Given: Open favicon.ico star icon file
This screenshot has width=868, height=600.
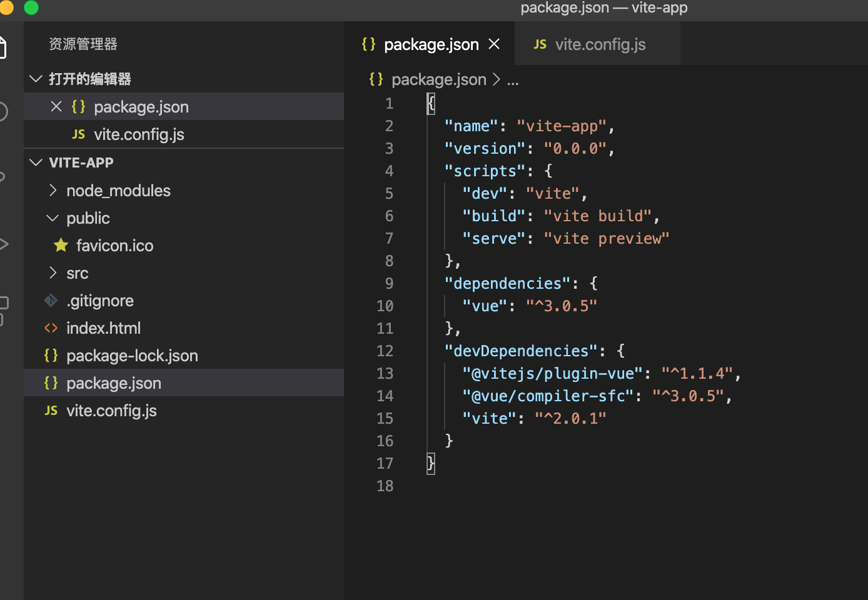Looking at the screenshot, I should (61, 245).
